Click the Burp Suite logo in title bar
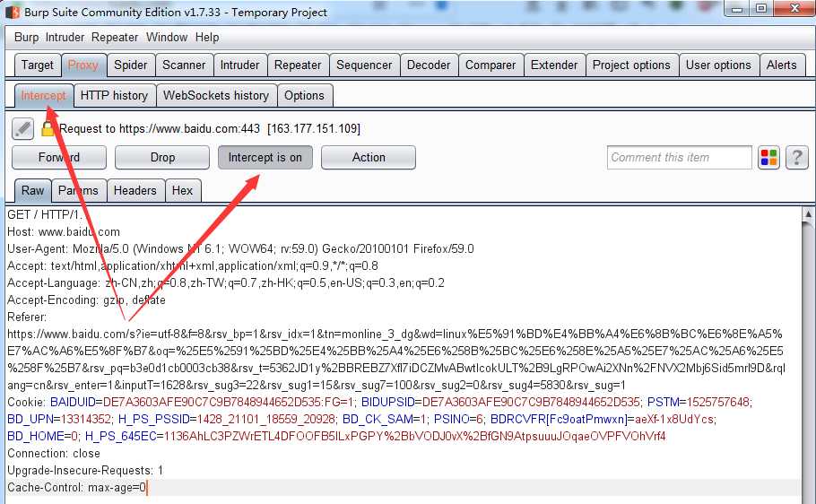The width and height of the screenshot is (816, 504). tap(12, 12)
